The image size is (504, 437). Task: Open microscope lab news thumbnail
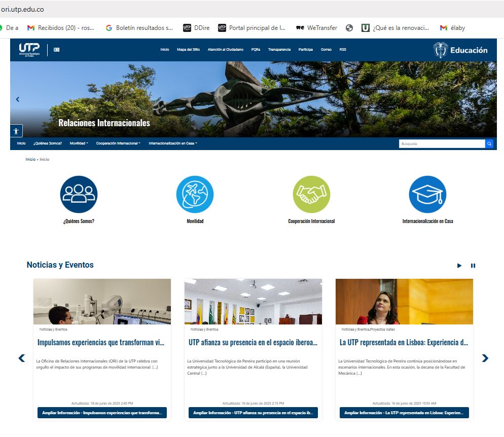click(x=102, y=302)
